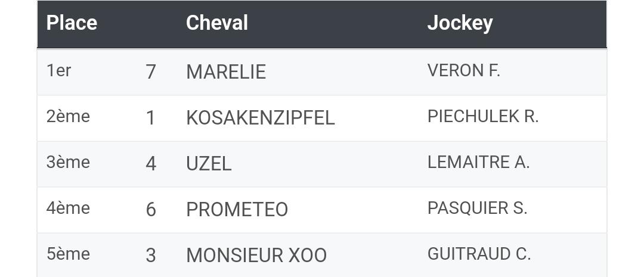Choose jockey PASQUIER S.
The image size is (644, 277).
pos(477,208)
